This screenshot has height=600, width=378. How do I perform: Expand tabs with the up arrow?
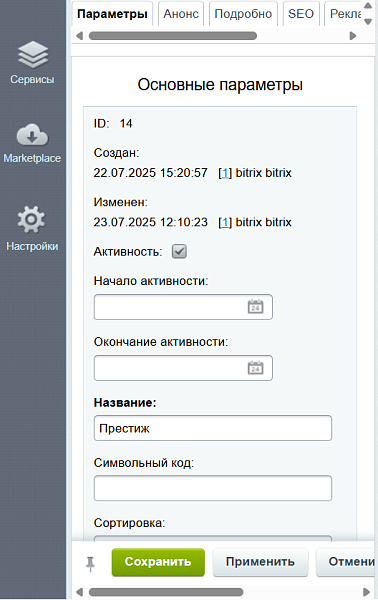(368, 6)
